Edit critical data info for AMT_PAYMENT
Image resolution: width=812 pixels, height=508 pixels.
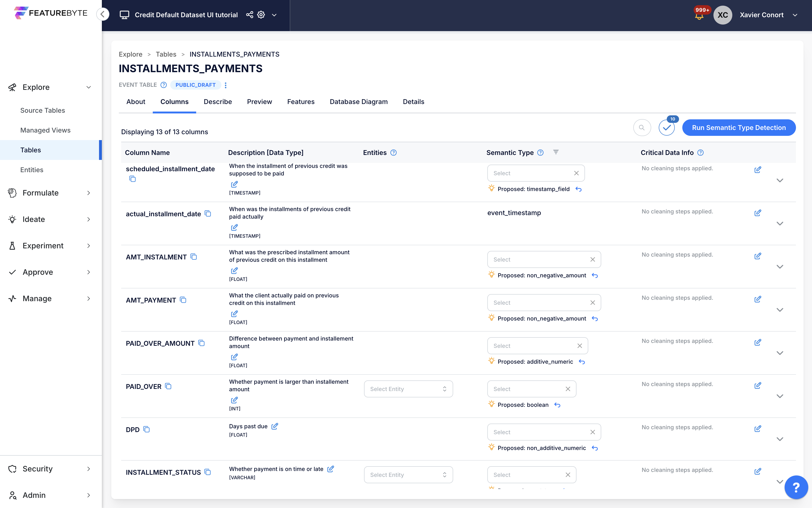click(x=758, y=299)
